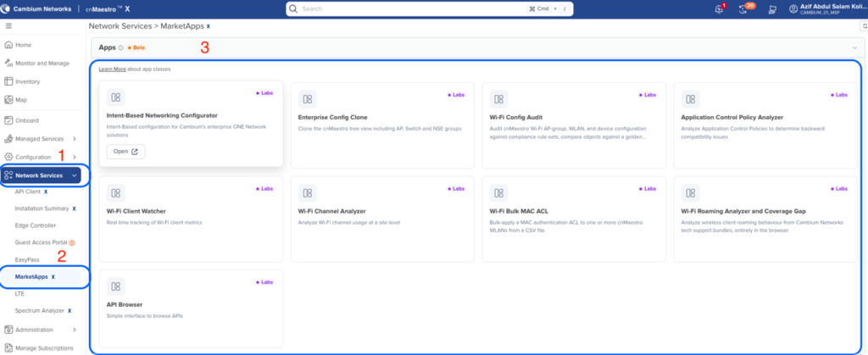Click the search magnifier icon
Viewport: 868px width, 355px height.
(292, 8)
